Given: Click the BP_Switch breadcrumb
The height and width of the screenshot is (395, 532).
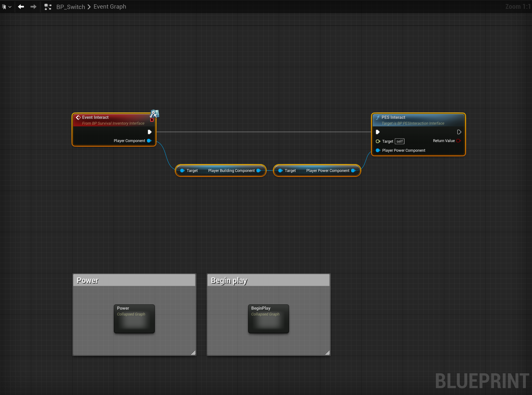Looking at the screenshot, I should (71, 7).
